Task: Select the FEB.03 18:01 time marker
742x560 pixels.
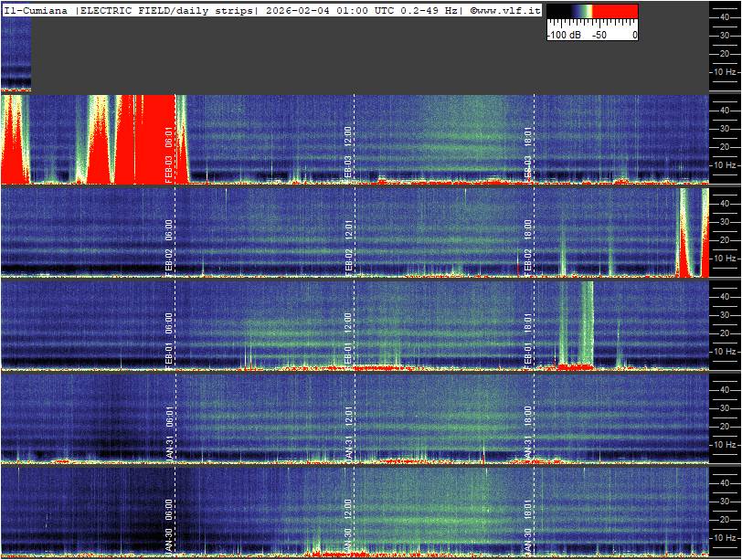Action: click(528, 158)
